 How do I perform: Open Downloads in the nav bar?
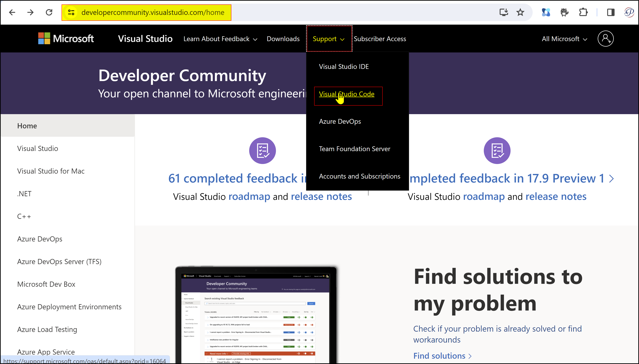[283, 39]
